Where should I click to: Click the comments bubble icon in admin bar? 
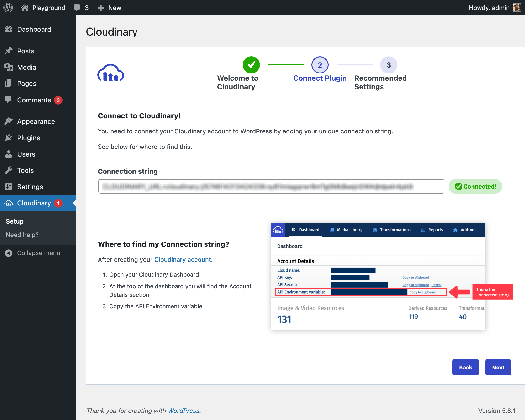point(77,8)
